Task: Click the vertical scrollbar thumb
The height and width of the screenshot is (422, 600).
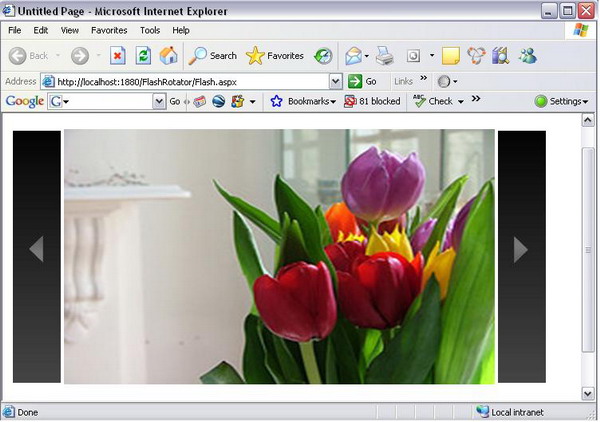Action: 588,250
